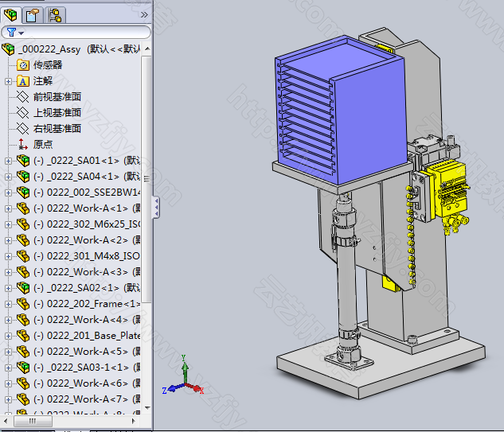
Task: Select the 0222_202_Frame<1> part icon
Action: [23, 304]
